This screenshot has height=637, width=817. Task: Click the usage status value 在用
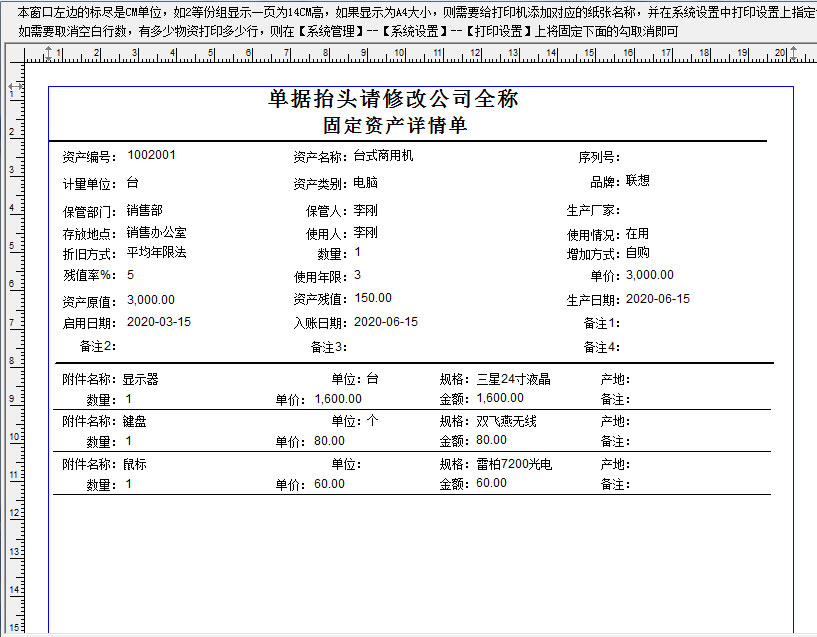637,234
